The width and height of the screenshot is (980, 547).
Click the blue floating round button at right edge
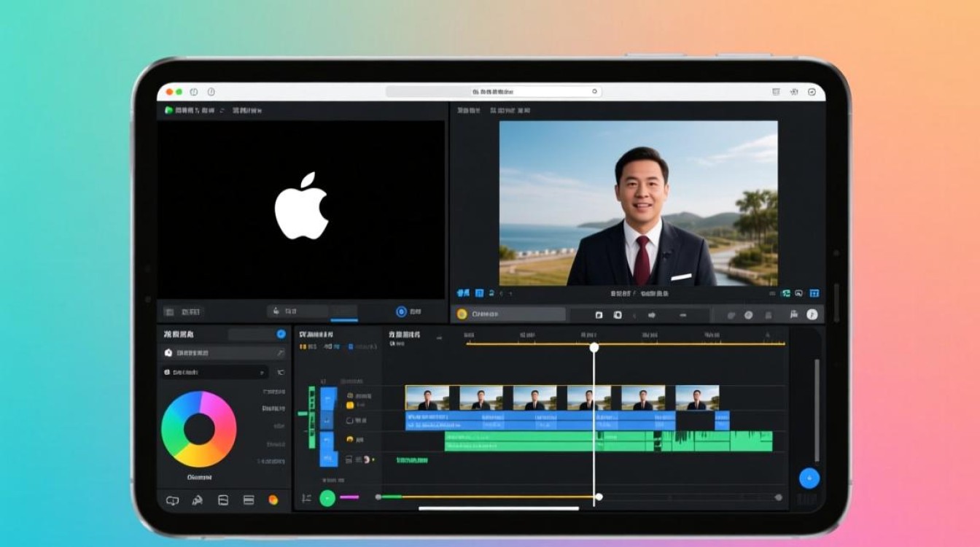click(809, 478)
